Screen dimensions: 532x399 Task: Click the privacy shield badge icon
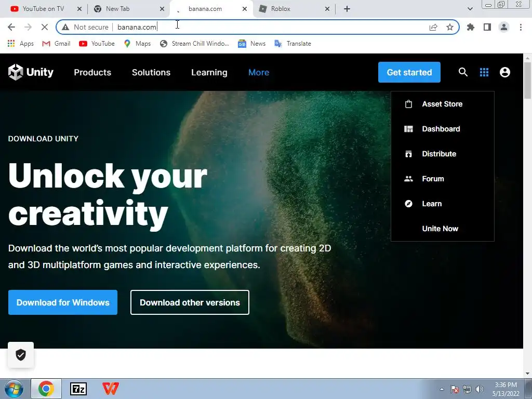pyautogui.click(x=21, y=355)
